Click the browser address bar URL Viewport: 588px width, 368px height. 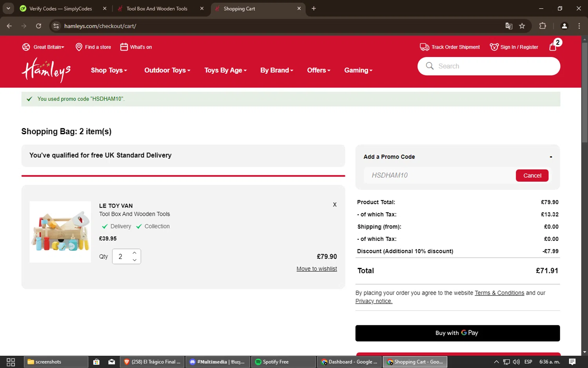coord(100,26)
